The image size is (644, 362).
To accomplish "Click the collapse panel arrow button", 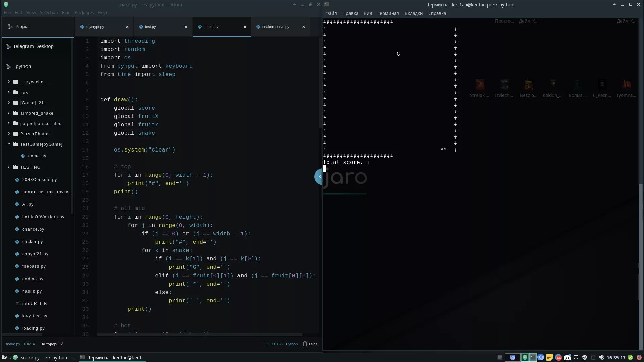I will click(319, 176).
